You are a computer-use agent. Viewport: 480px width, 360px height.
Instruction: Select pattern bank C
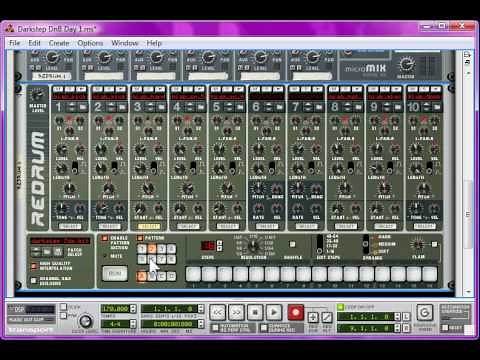click(x=162, y=276)
